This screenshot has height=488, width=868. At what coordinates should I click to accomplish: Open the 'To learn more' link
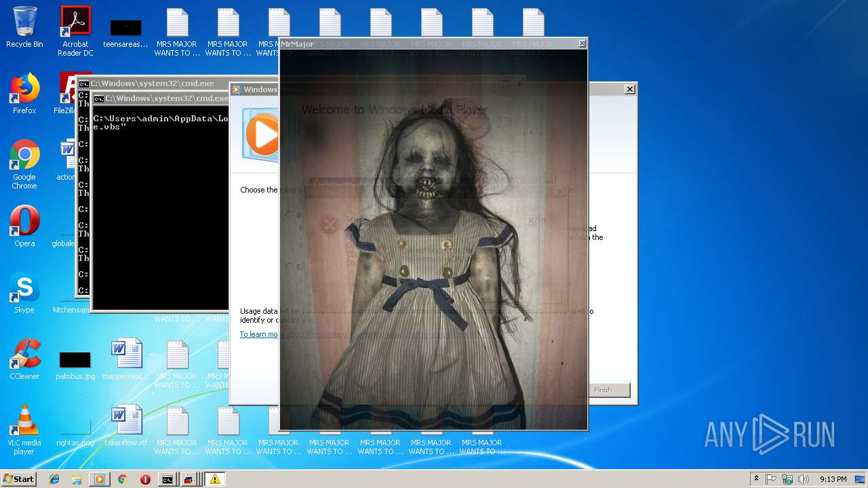(x=259, y=334)
